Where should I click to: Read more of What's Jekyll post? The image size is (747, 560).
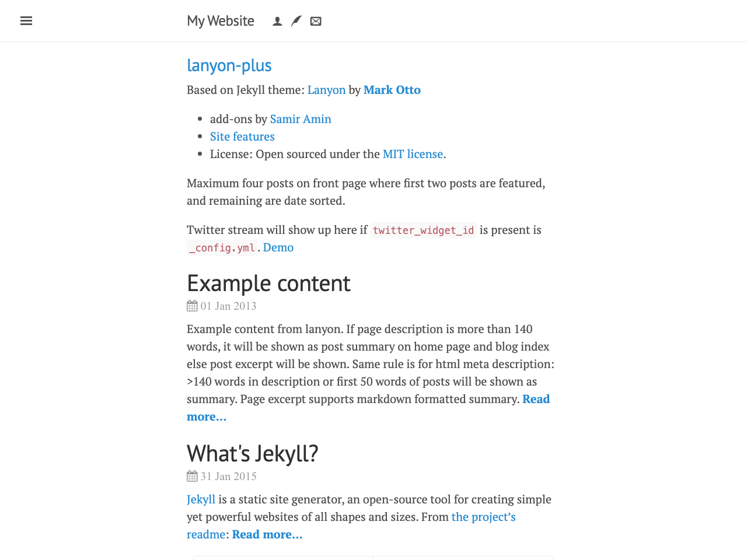267,534
